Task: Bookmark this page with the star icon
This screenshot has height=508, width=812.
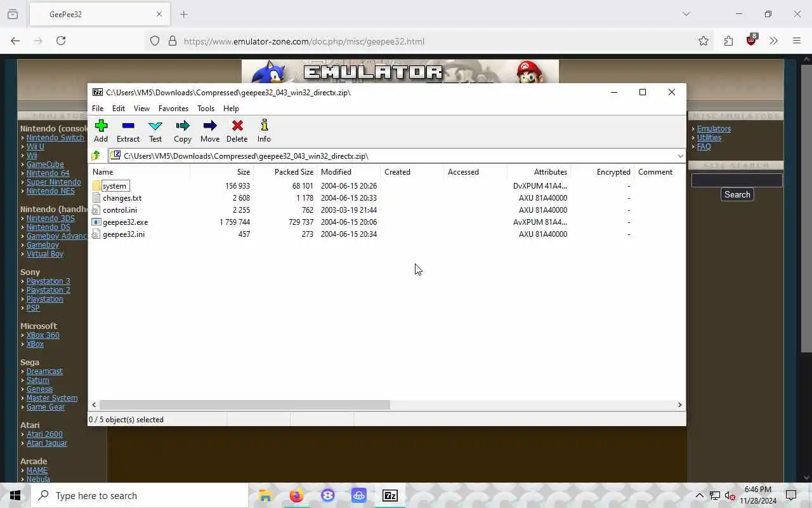Action: pyautogui.click(x=704, y=41)
